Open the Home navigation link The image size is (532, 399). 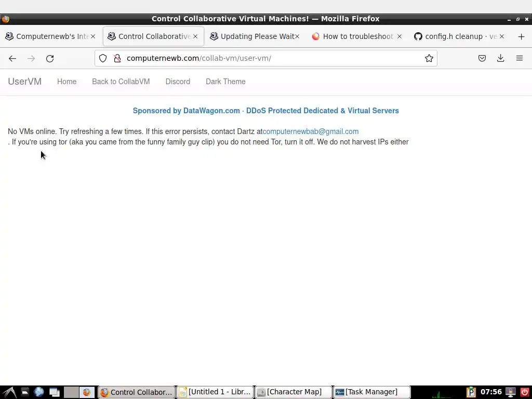point(67,82)
